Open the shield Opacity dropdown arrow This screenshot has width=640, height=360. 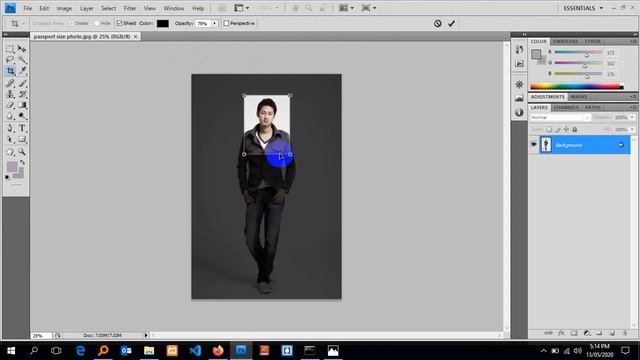tap(215, 23)
